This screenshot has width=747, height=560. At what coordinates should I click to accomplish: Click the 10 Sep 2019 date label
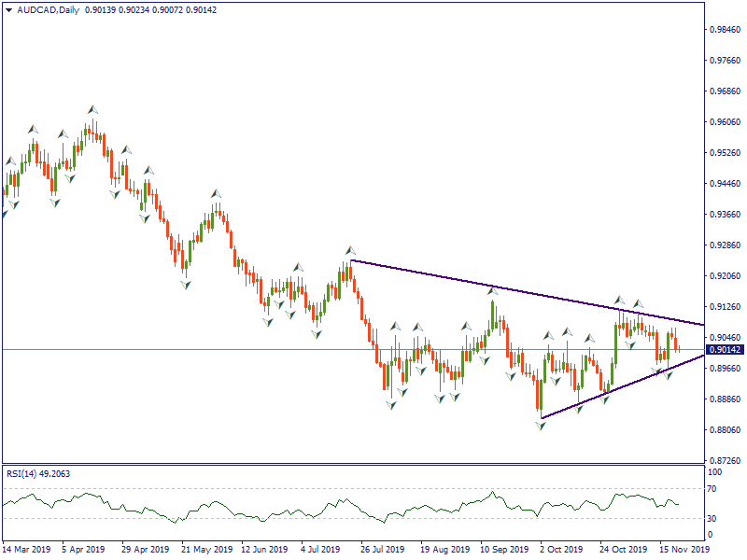click(x=504, y=550)
